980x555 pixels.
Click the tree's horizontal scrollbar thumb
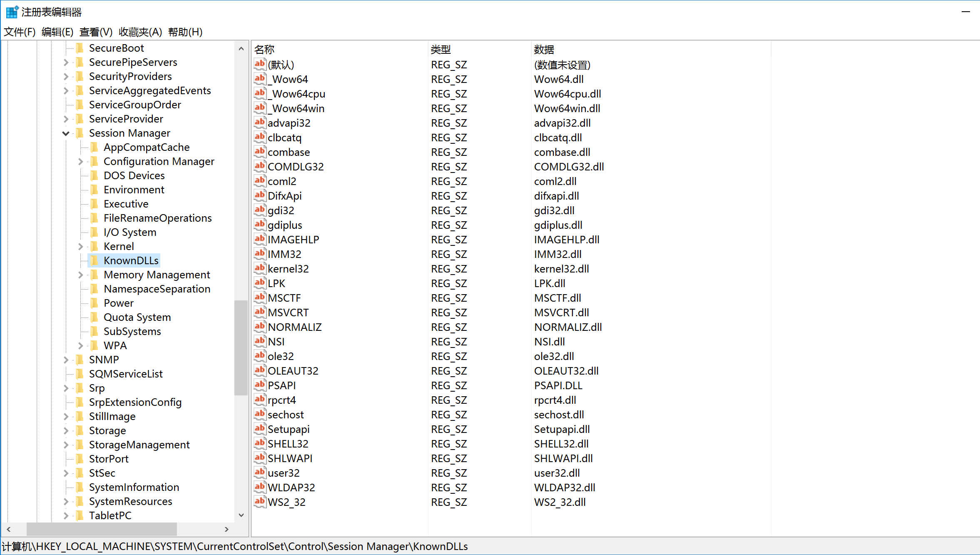[102, 529]
